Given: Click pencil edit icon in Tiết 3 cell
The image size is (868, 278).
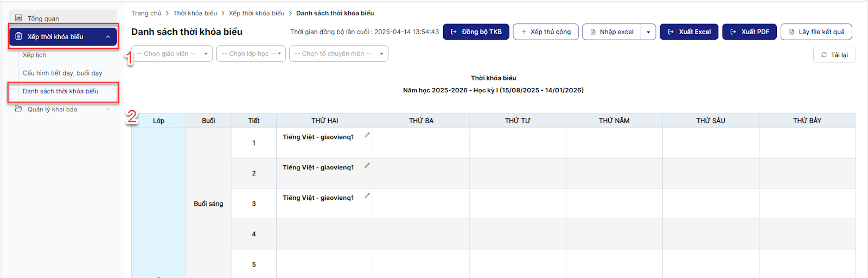Looking at the screenshot, I should [x=367, y=196].
